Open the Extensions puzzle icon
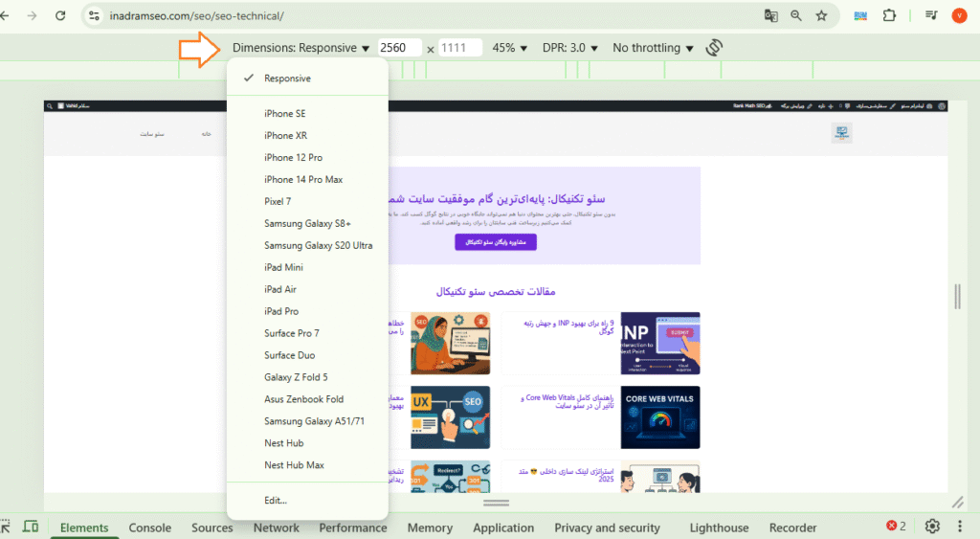The image size is (980, 539). click(x=889, y=15)
